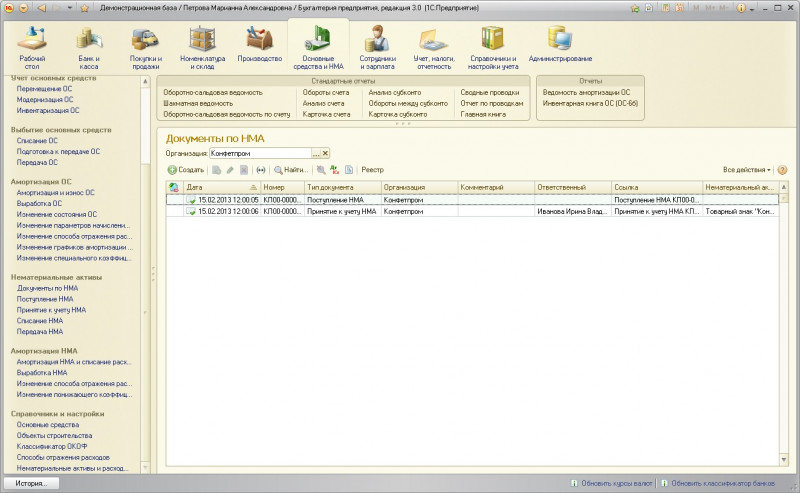Click the copy document toolbar icon
800x493 pixels.
pos(217,170)
